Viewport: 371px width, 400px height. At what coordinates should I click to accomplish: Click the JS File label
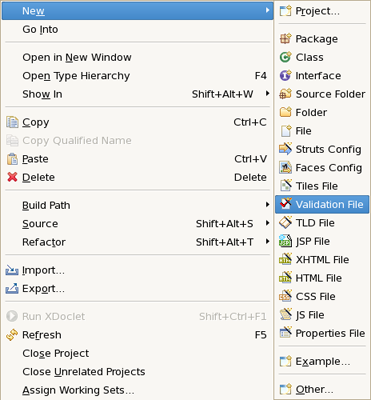tap(310, 315)
